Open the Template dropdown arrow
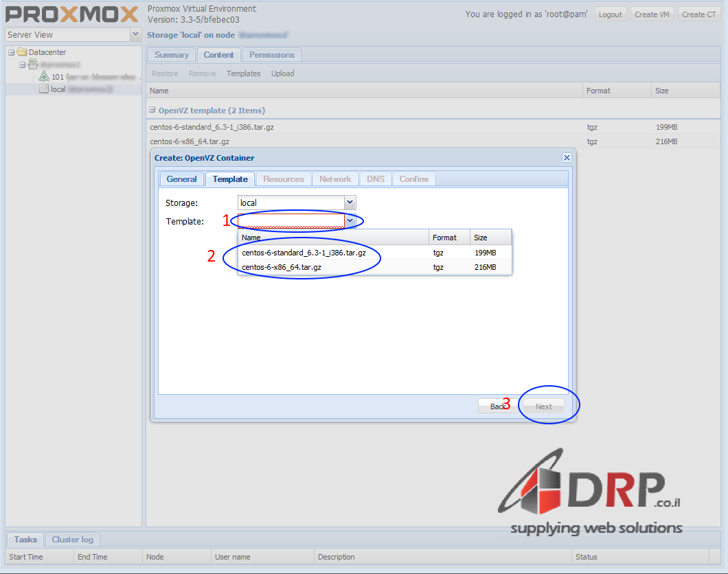This screenshot has height=574, width=728. (x=350, y=221)
